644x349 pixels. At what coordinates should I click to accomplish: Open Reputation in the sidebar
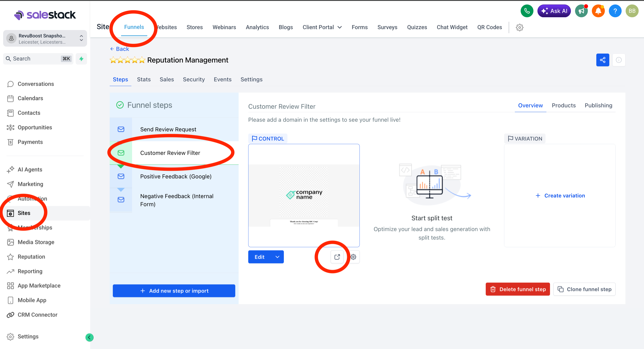[31, 257]
